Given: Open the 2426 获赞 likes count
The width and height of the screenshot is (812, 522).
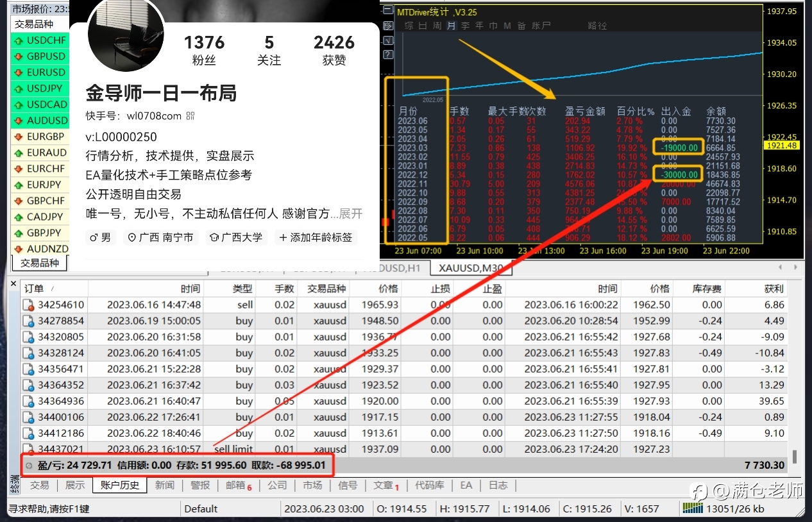Looking at the screenshot, I should tap(334, 50).
